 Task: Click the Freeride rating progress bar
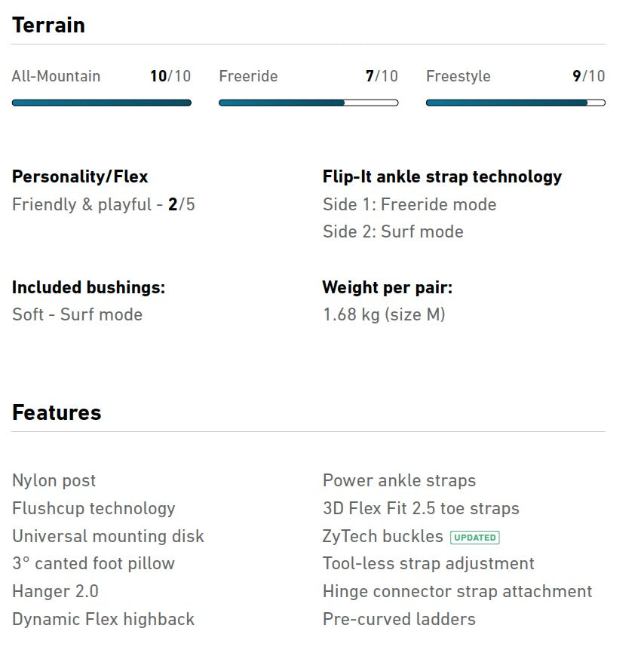pos(308,103)
